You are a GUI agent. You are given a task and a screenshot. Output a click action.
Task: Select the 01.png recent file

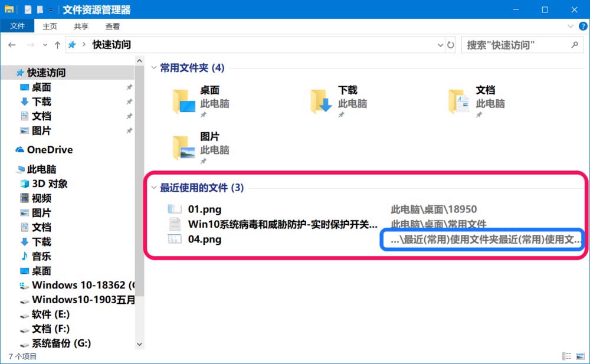click(205, 209)
